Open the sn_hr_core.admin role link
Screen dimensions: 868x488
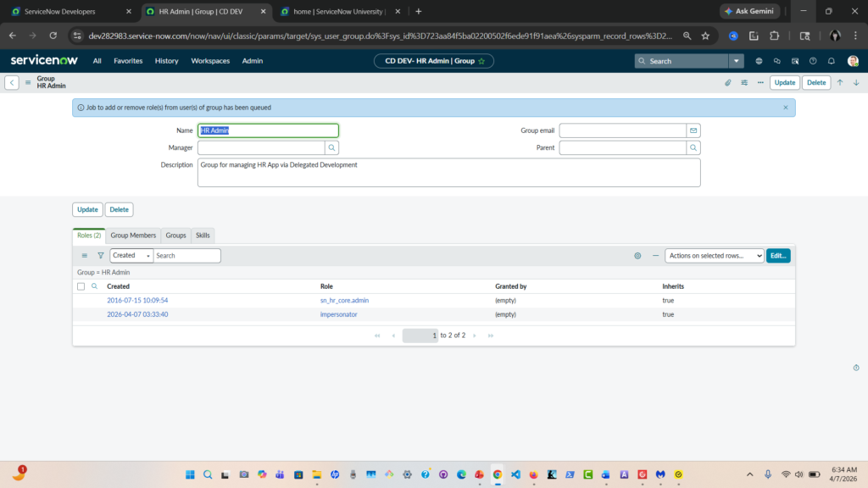(344, 300)
